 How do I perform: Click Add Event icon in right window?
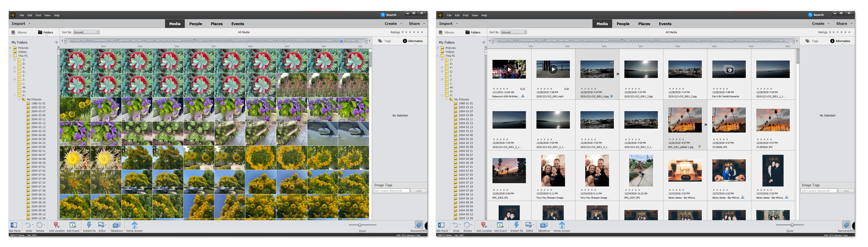(500, 225)
